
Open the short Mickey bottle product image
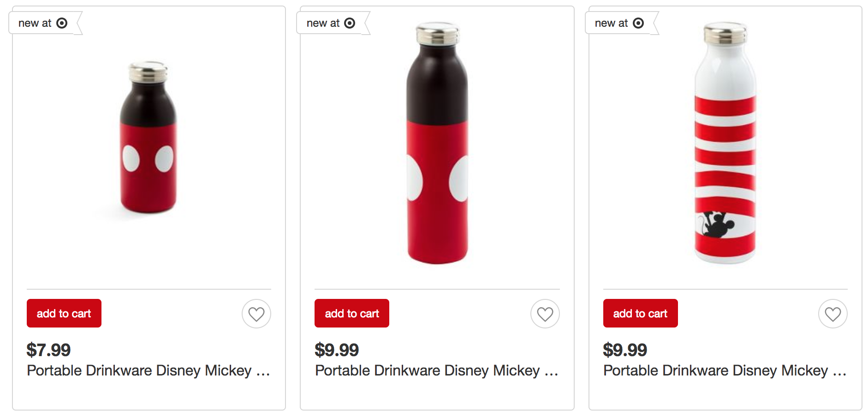[148, 137]
